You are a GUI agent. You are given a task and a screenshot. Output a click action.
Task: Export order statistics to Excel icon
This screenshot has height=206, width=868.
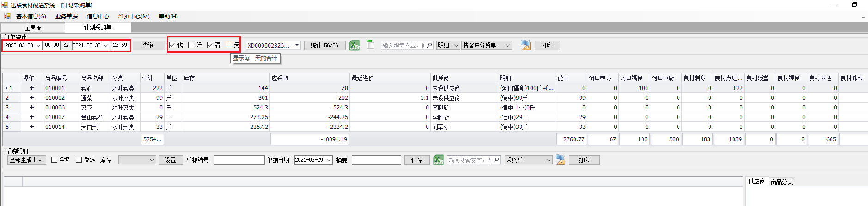coord(355,45)
